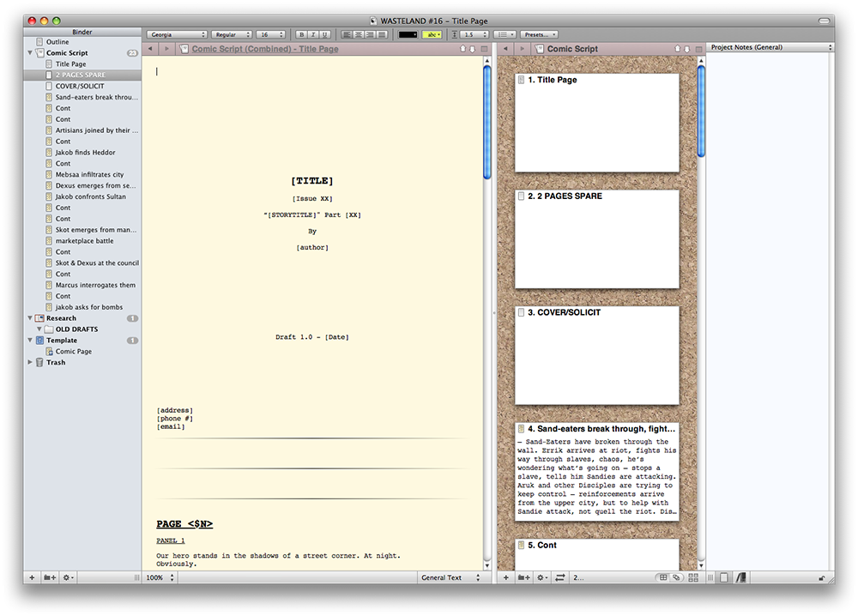The image size is (858, 616).
Task: Click the add new folder icon in Binder footer
Action: (x=51, y=577)
